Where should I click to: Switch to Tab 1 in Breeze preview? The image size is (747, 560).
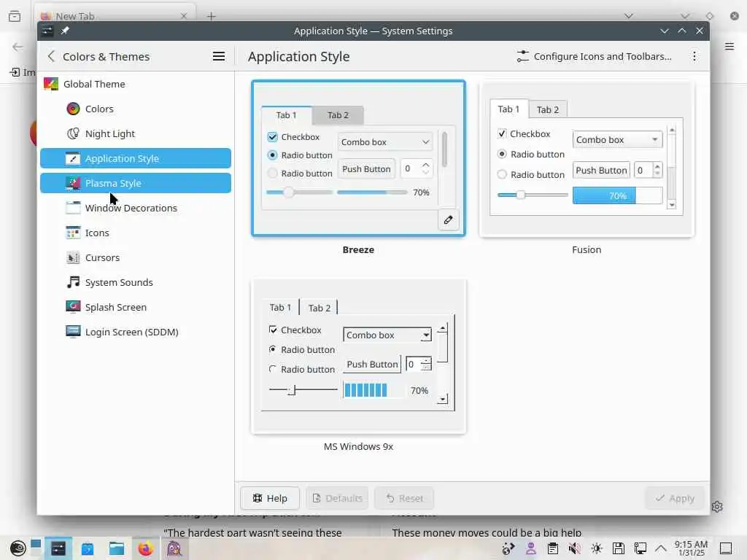286,114
